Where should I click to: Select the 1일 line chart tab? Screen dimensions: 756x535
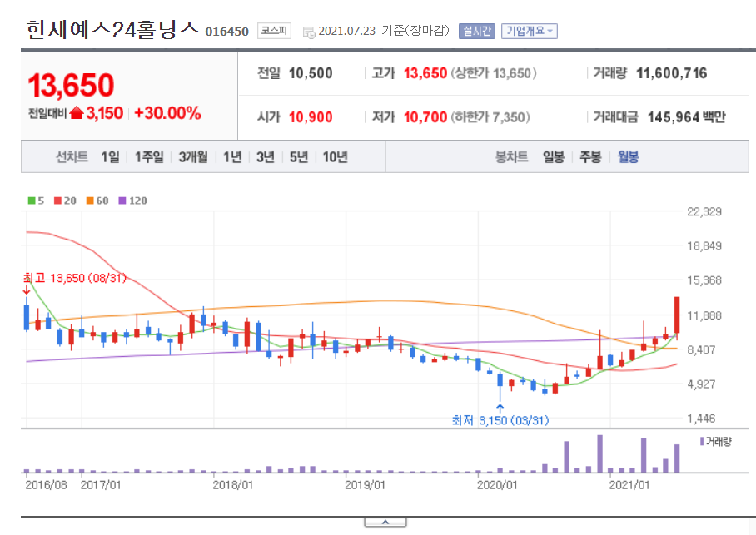(x=110, y=157)
